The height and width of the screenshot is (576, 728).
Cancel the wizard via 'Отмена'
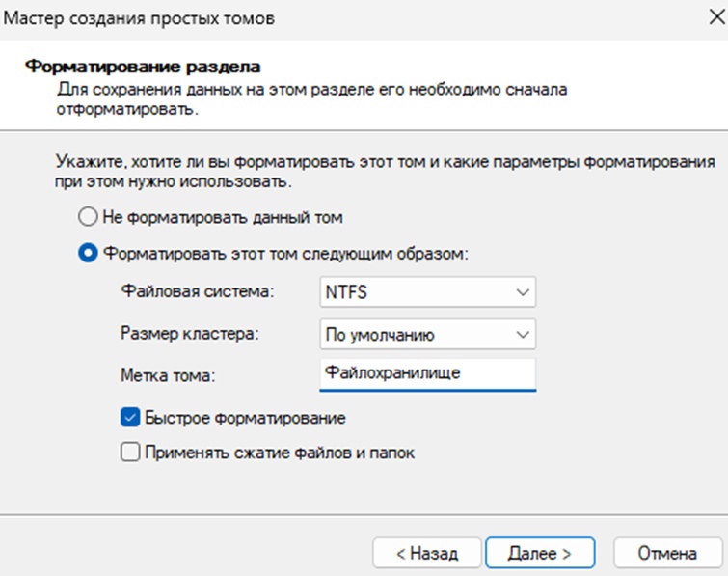click(x=667, y=553)
